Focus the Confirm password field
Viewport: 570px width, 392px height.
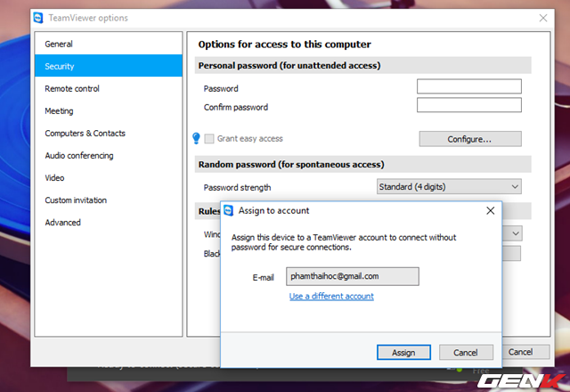pyautogui.click(x=469, y=105)
